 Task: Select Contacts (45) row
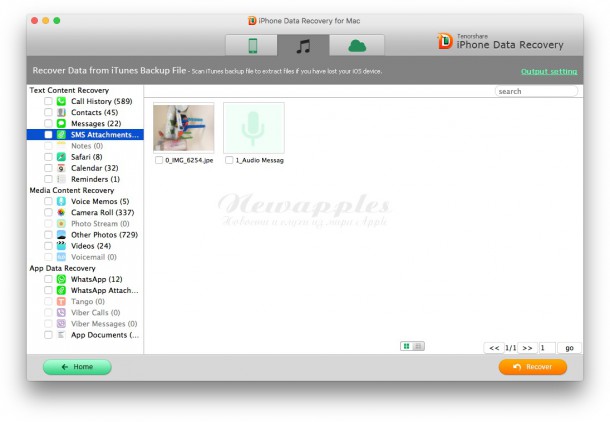coord(85,112)
